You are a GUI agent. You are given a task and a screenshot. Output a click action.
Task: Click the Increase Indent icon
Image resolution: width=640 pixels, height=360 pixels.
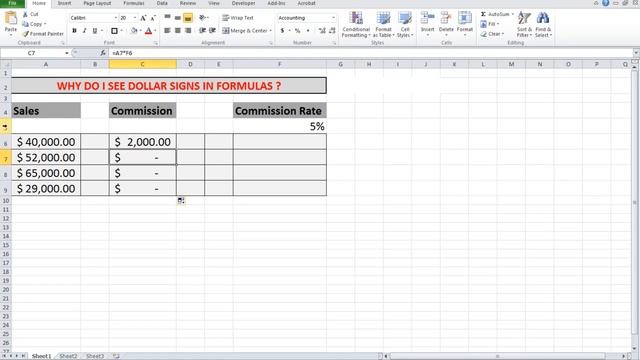pyautogui.click(x=212, y=31)
